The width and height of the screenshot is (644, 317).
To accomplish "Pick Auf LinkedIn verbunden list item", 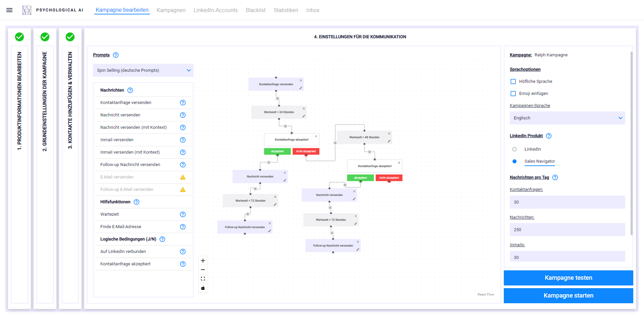I will click(x=143, y=252).
